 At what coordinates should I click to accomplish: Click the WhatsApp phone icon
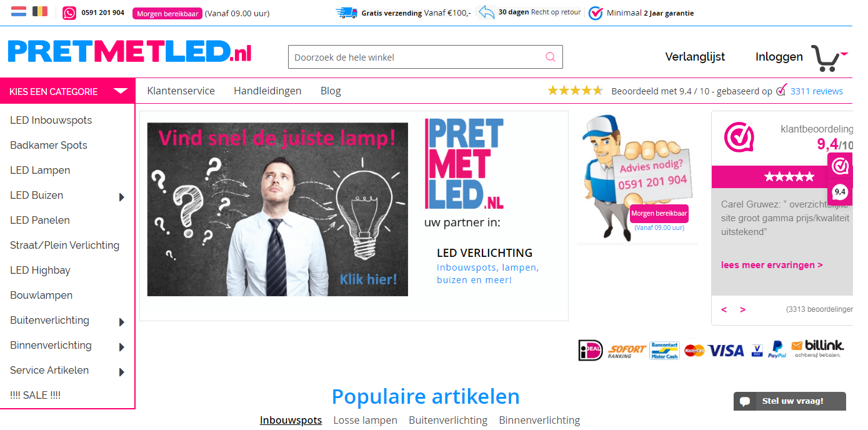click(69, 12)
